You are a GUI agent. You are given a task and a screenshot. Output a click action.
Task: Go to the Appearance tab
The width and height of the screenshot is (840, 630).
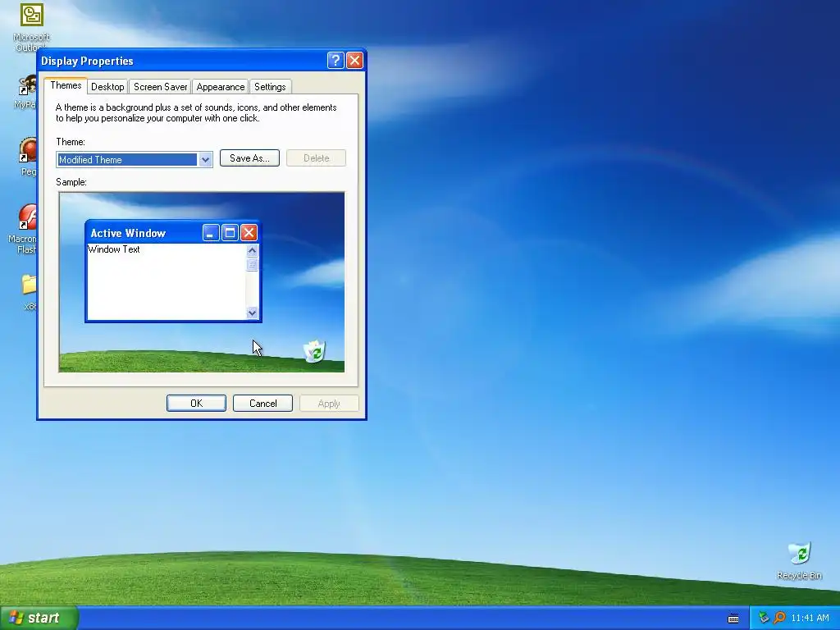click(220, 87)
